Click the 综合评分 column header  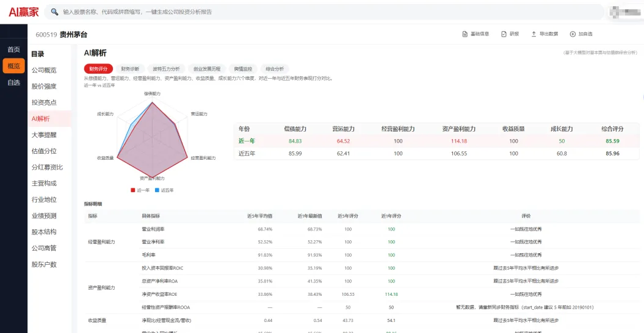[612, 129]
